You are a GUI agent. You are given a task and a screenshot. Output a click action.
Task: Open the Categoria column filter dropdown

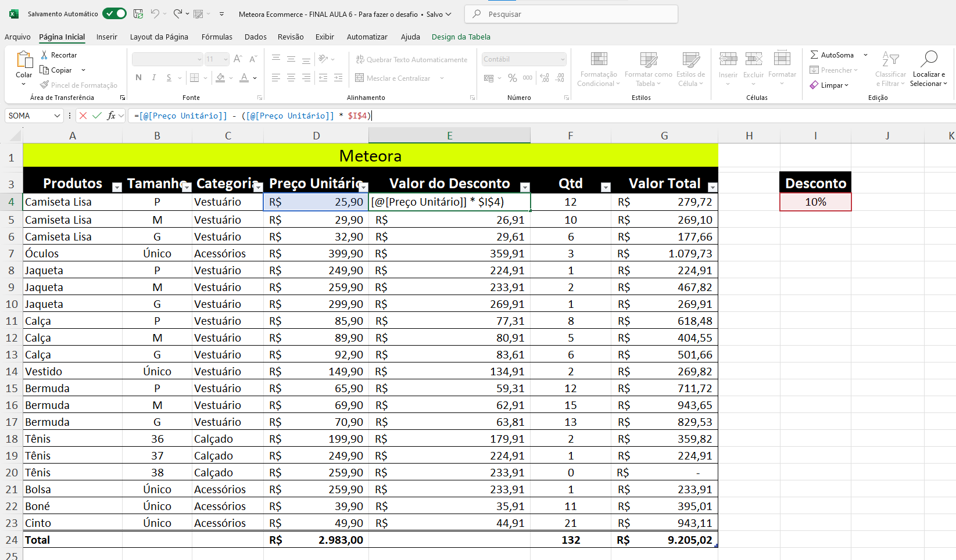(x=258, y=187)
